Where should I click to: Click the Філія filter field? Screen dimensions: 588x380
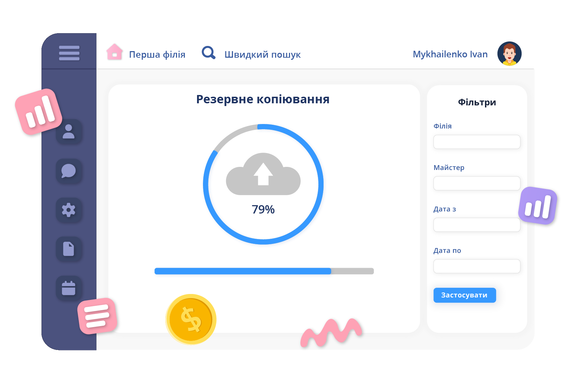click(x=477, y=142)
